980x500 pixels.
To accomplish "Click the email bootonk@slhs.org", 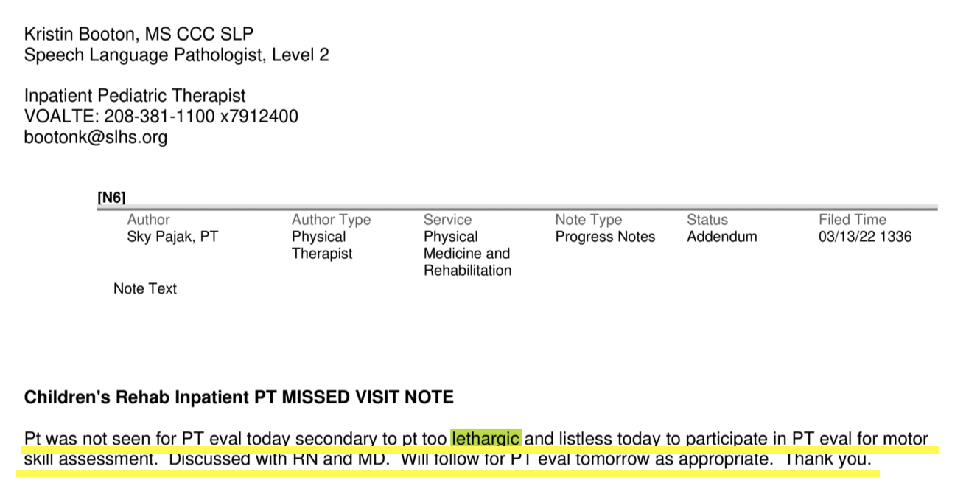I will (x=96, y=137).
